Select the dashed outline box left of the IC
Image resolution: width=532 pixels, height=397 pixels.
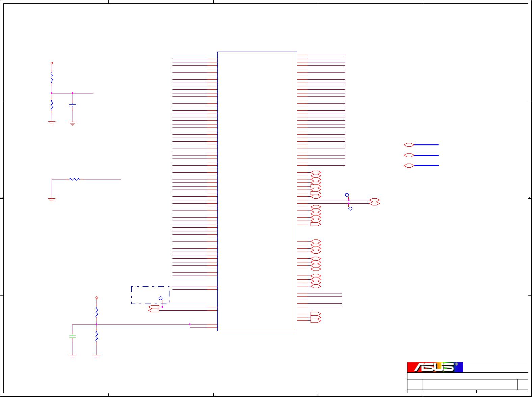[x=150, y=295]
